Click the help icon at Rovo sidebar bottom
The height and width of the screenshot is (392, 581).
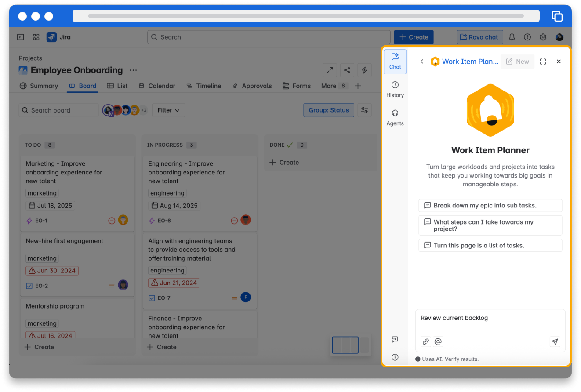click(395, 357)
